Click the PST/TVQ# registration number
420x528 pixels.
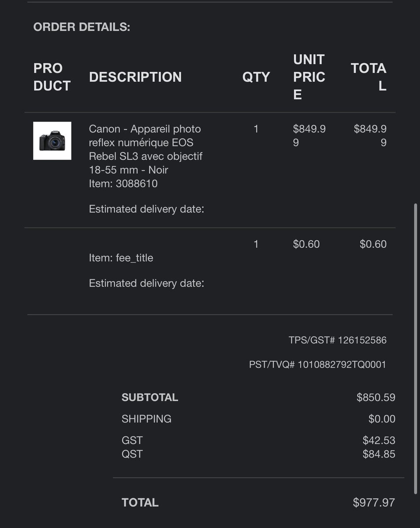[318, 364]
